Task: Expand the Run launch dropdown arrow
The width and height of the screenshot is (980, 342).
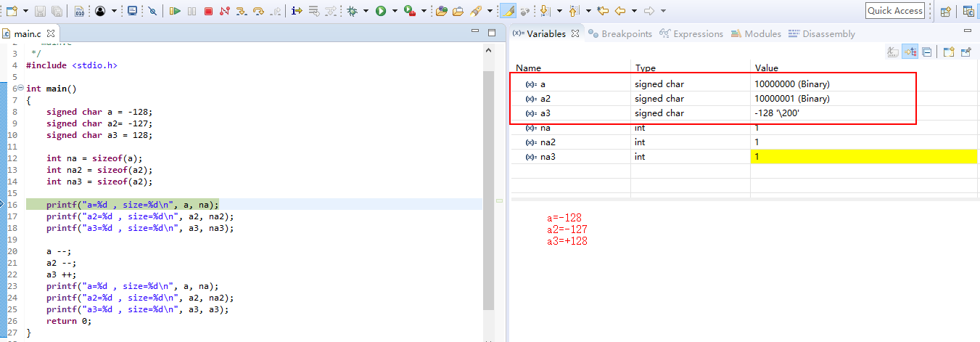Action: [x=395, y=11]
